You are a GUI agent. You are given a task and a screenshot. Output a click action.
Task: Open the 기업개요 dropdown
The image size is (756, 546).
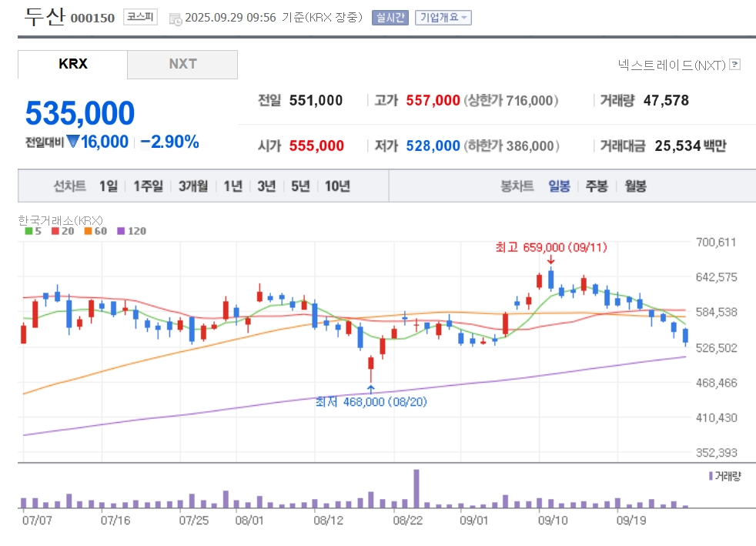443,18
